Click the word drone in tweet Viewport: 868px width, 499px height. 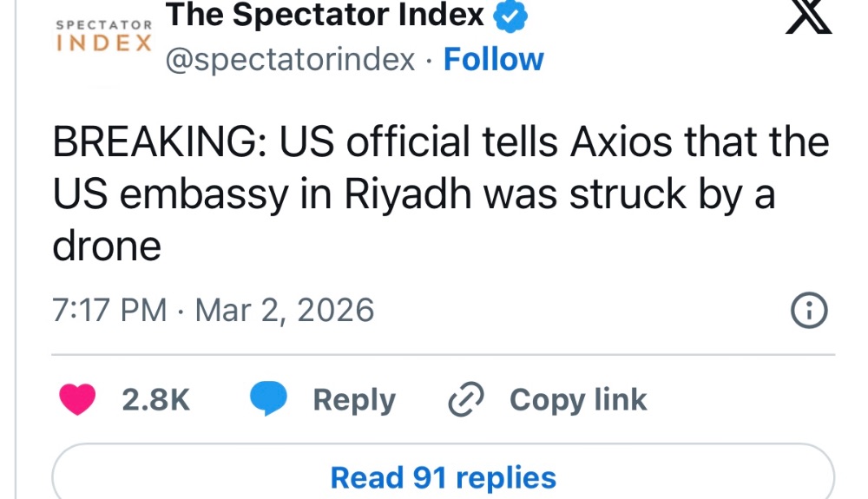point(107,247)
